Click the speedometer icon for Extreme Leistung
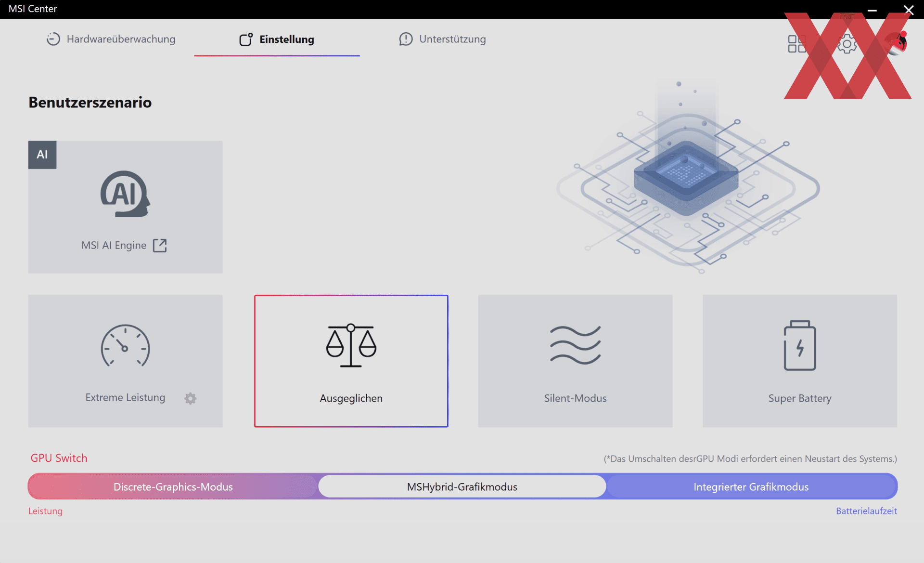This screenshot has width=924, height=563. point(125,346)
